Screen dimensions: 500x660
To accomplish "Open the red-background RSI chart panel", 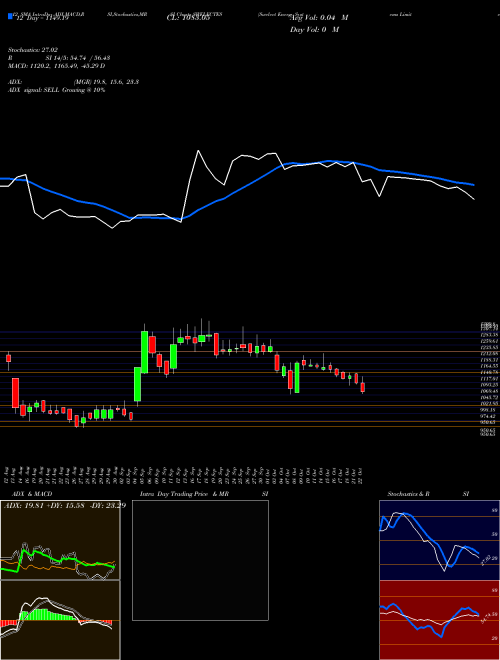I will coord(439,620).
